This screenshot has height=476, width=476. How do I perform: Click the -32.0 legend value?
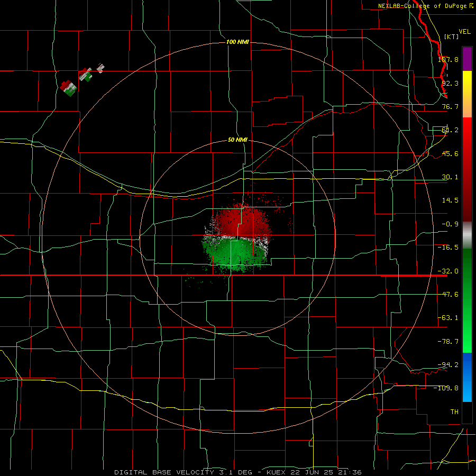pos(448,271)
